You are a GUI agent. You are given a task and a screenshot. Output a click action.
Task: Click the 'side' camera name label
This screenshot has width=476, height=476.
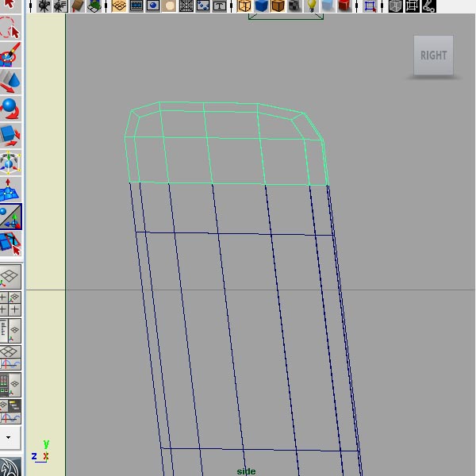pos(246,471)
